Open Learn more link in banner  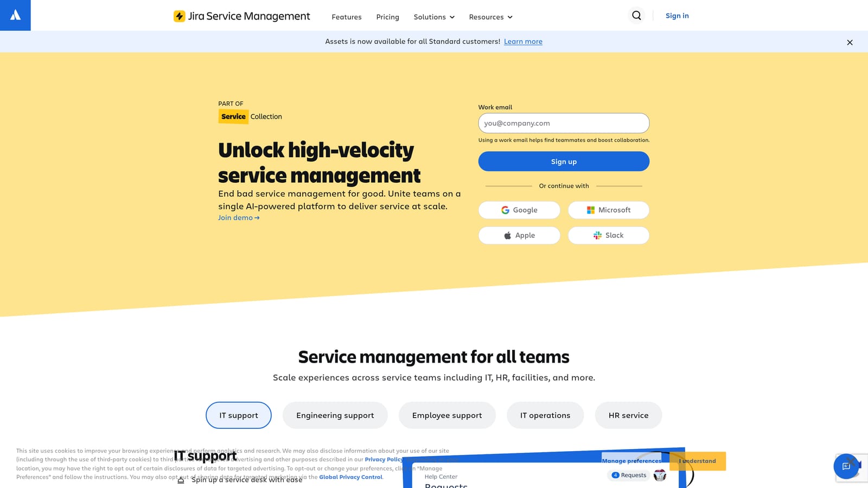tap(523, 41)
